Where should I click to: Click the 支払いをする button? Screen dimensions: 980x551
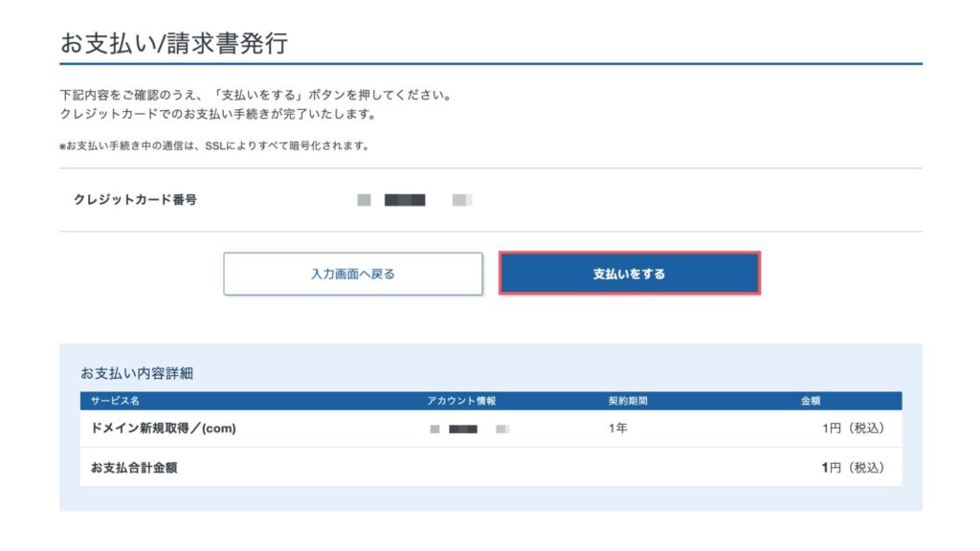coord(630,274)
